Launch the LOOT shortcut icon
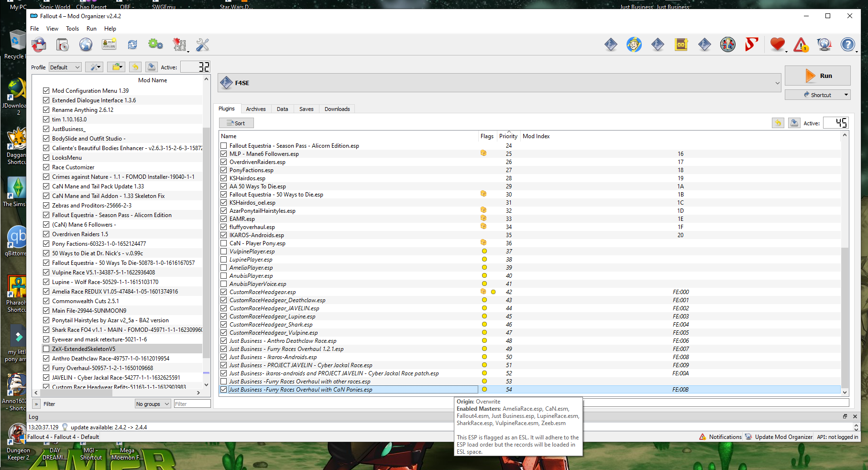Image resolution: width=868 pixels, height=470 pixels. pos(681,45)
